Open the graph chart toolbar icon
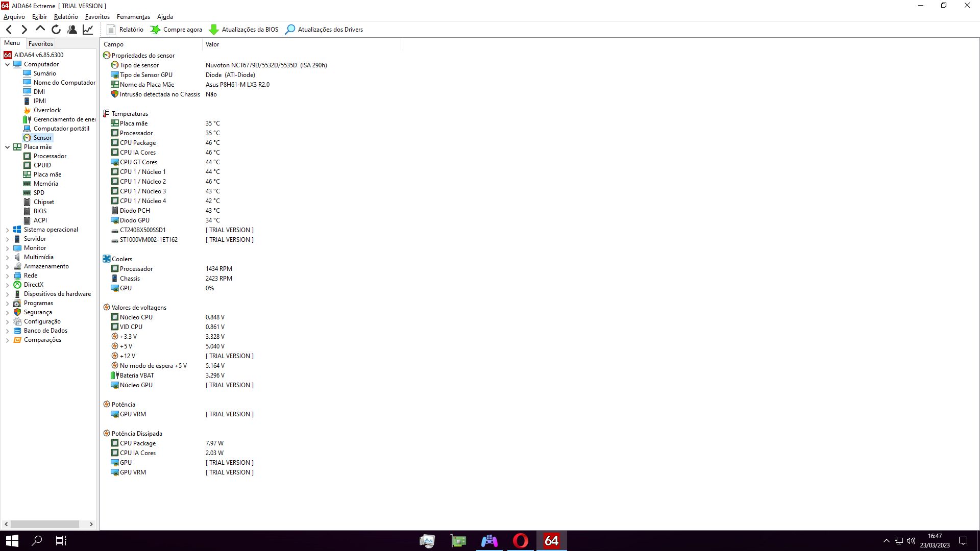980x551 pixels. [88, 30]
